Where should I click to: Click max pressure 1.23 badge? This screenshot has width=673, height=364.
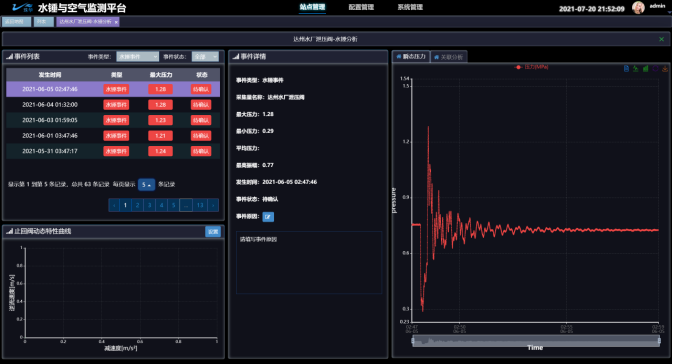[x=161, y=120]
